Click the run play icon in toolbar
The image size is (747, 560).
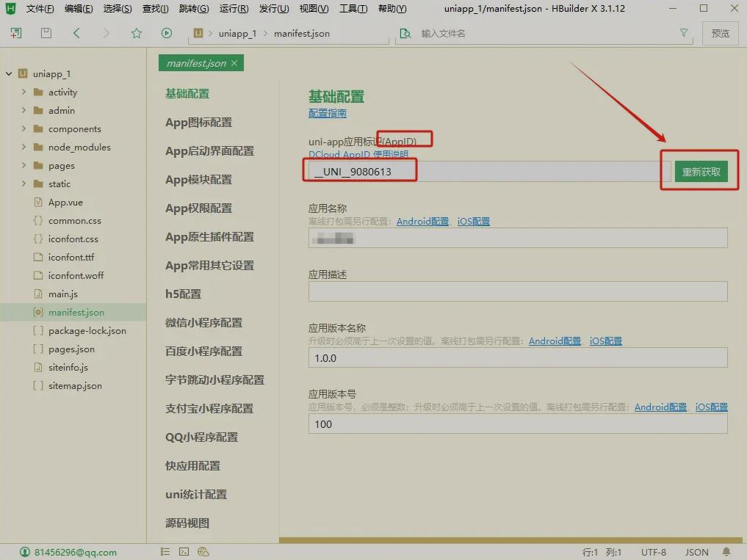[166, 33]
